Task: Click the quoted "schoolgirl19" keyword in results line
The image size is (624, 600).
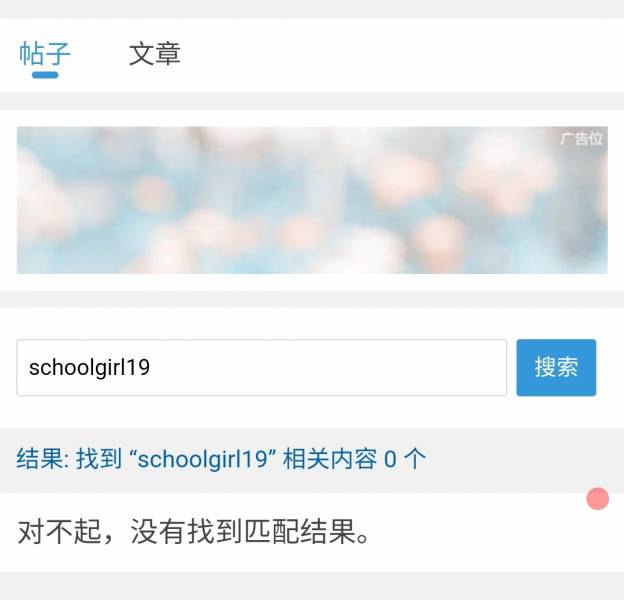Action: tap(203, 459)
